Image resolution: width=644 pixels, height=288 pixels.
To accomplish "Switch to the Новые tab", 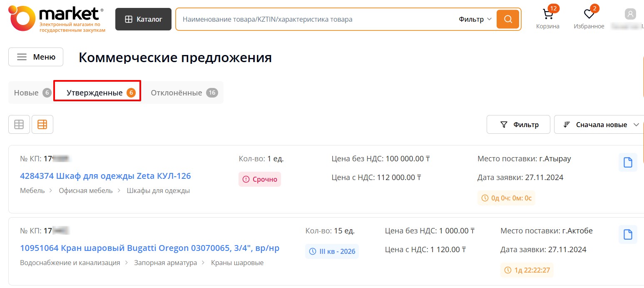I will (x=32, y=93).
